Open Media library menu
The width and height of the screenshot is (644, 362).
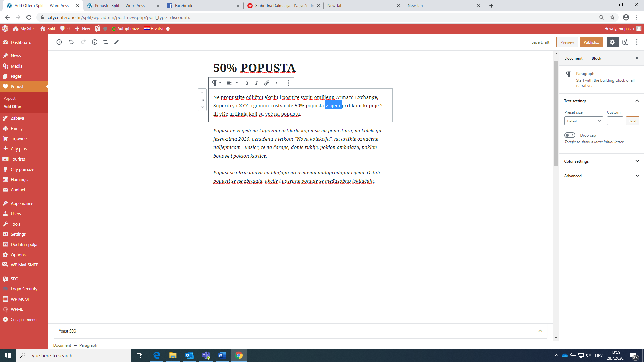pyautogui.click(x=24, y=66)
